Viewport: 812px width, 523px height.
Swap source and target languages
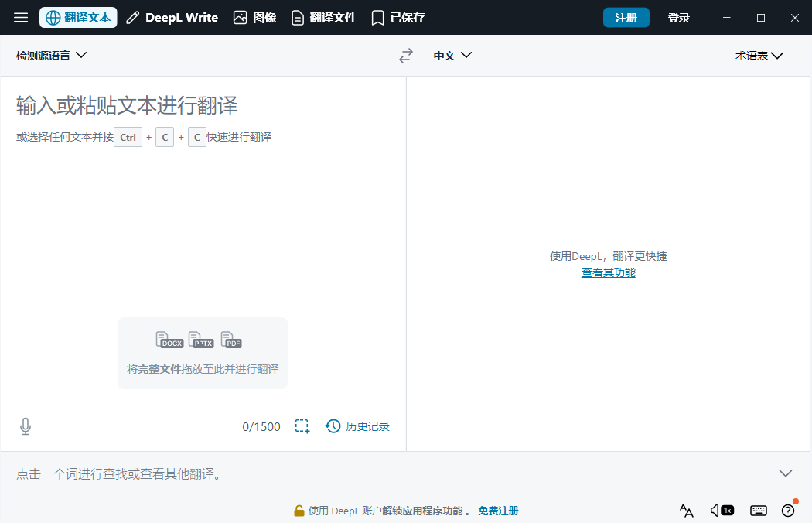pos(406,56)
